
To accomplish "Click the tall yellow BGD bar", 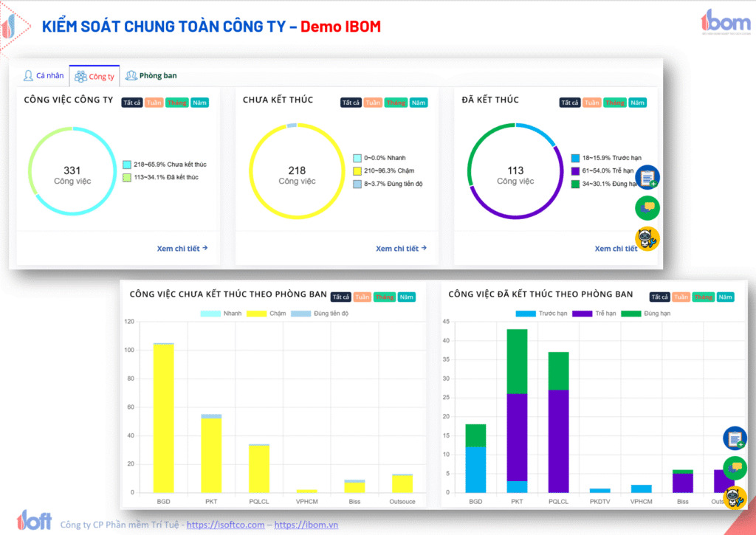I will point(163,417).
